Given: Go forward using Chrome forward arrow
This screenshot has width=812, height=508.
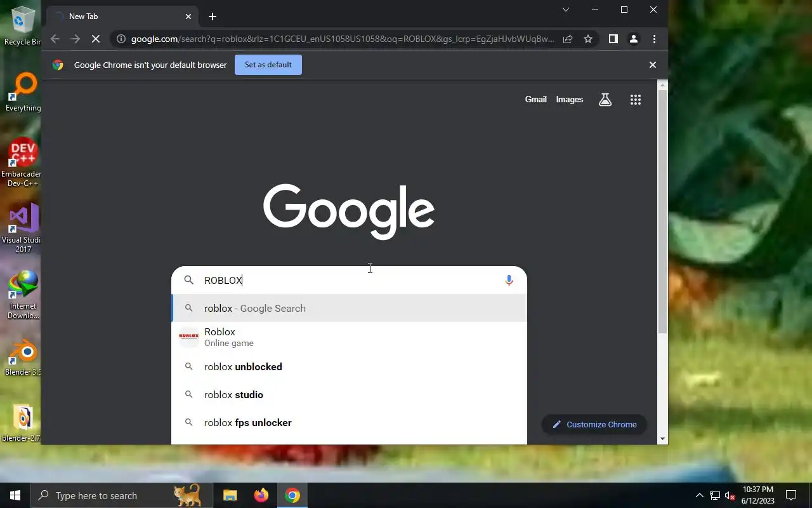Looking at the screenshot, I should pos(75,39).
